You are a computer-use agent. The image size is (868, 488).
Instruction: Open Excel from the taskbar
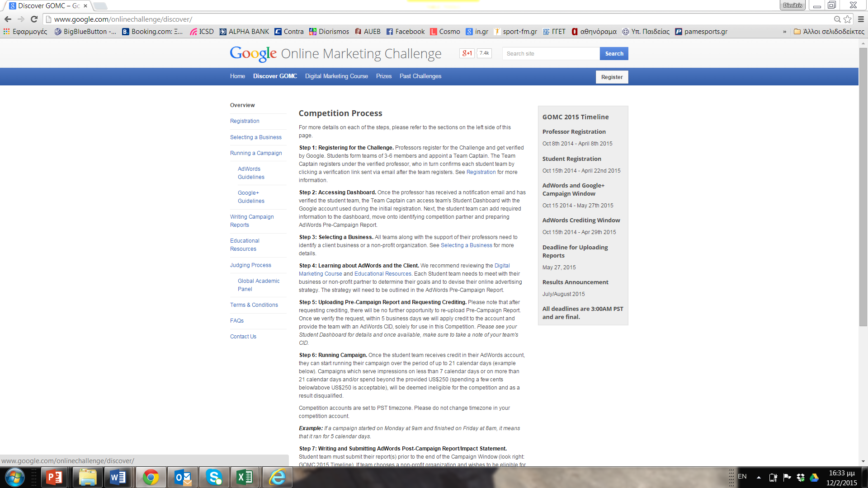coord(245,477)
